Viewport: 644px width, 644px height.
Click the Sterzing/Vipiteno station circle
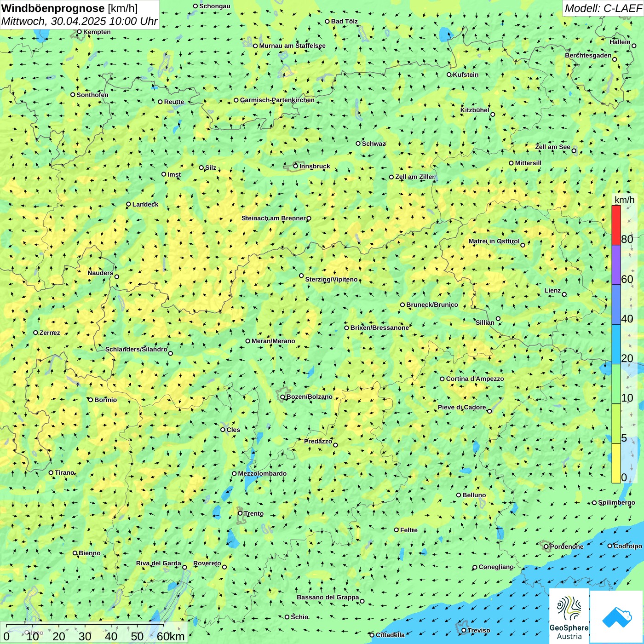coord(301,276)
